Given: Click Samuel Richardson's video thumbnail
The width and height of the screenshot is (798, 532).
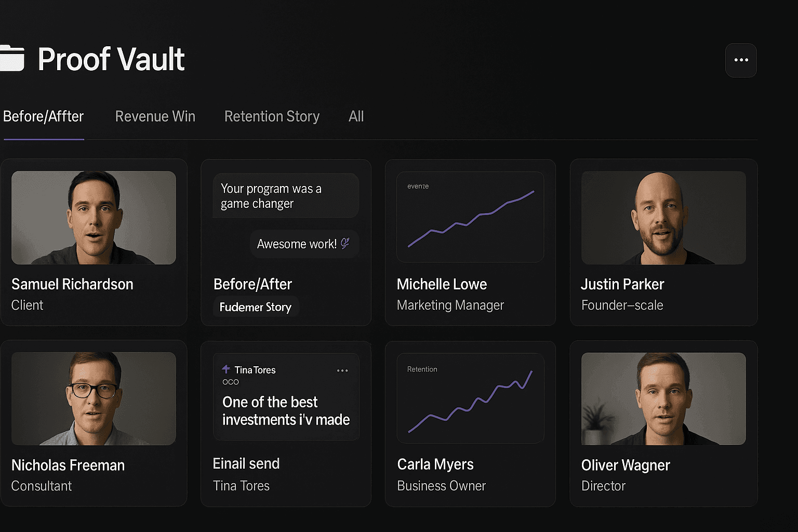Looking at the screenshot, I should pyautogui.click(x=94, y=217).
